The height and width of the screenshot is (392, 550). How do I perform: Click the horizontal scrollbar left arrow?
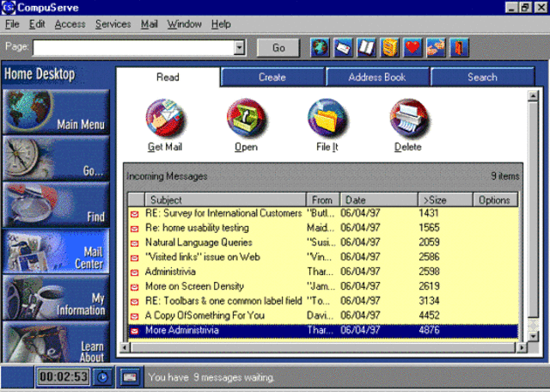pos(125,347)
